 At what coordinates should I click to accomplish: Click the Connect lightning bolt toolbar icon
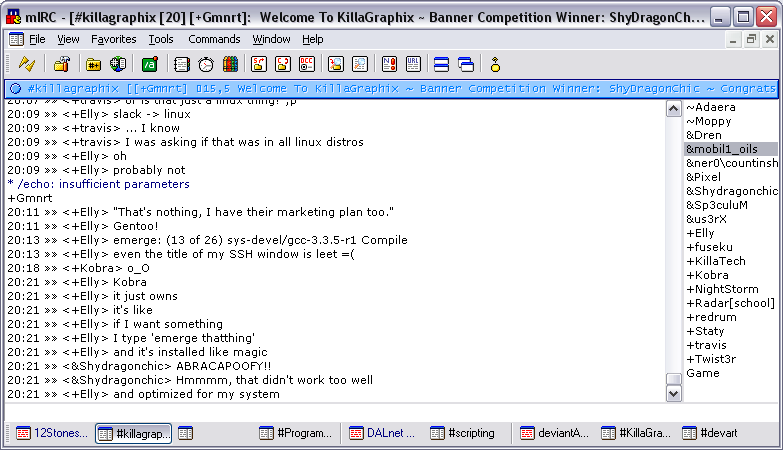coord(26,64)
